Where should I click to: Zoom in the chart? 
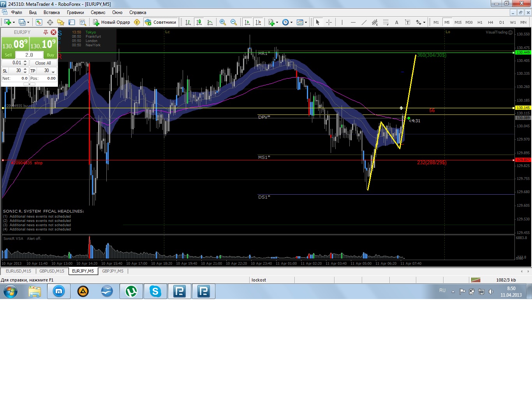(223, 22)
